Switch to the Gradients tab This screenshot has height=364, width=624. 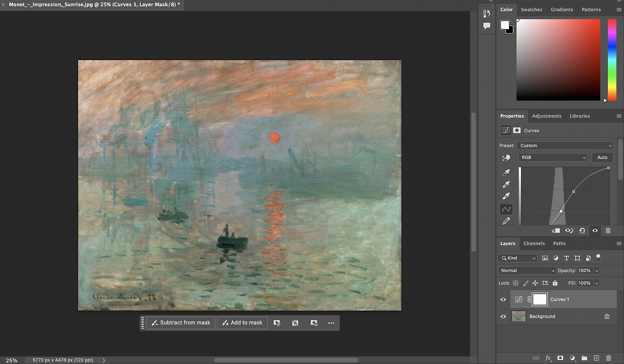tap(562, 9)
